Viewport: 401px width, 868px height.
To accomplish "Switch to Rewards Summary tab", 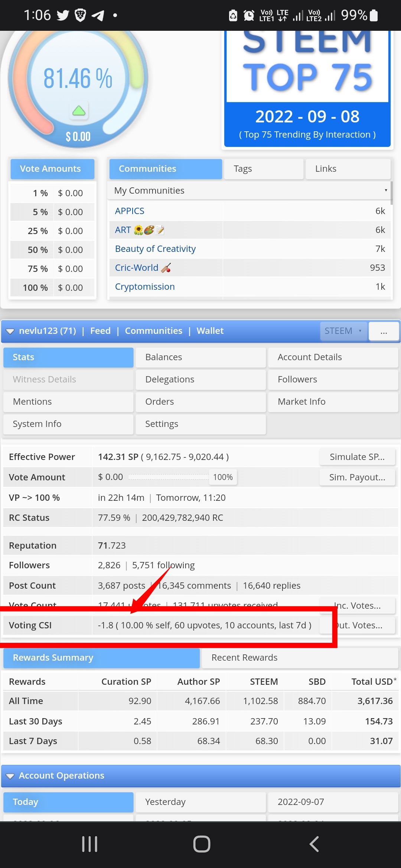I will (101, 658).
